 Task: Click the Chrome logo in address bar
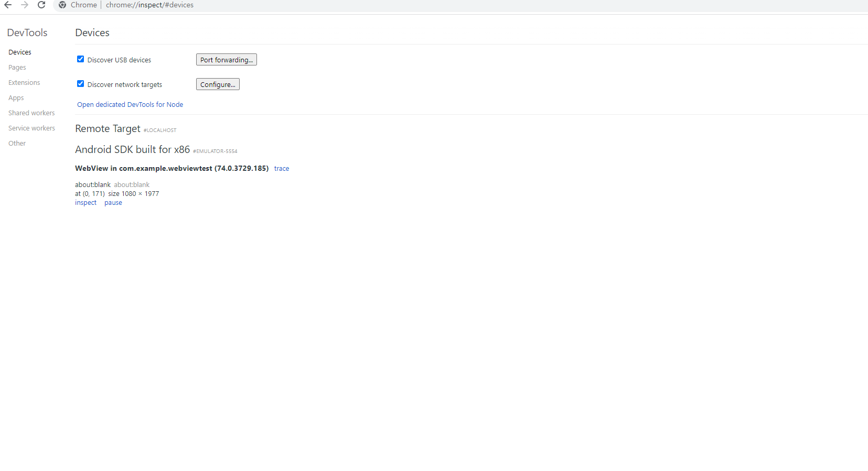(62, 5)
